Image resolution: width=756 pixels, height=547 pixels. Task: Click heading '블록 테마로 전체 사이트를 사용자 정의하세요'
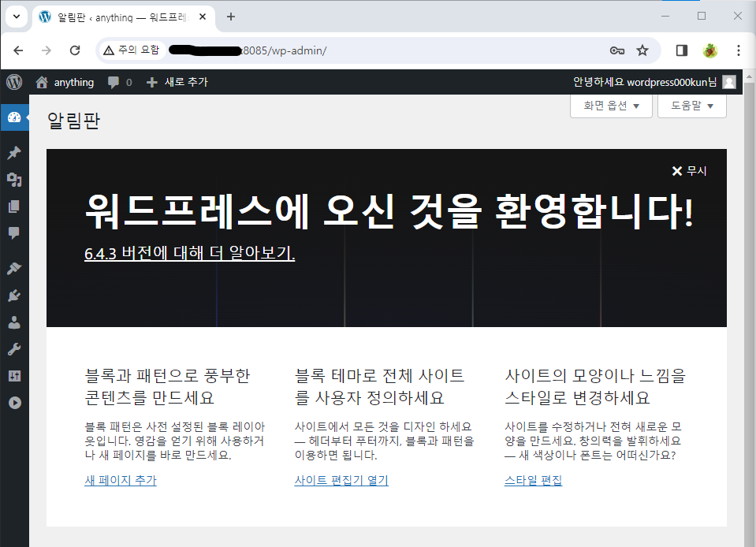[x=379, y=386]
